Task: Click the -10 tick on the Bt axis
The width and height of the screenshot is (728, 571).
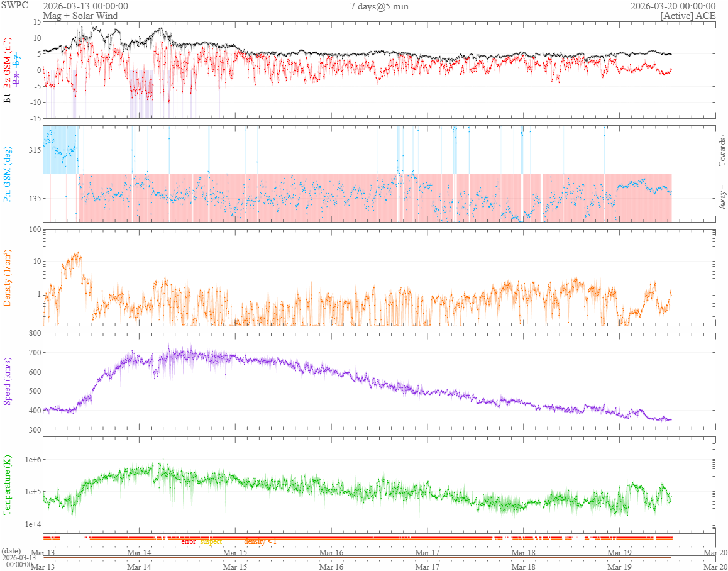Action: (36, 103)
